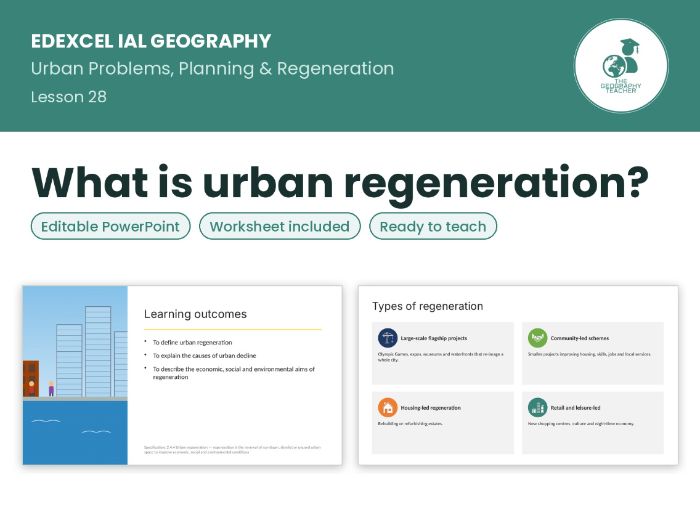Image resolution: width=700 pixels, height=525 pixels.
Task: Click the EDEXCEL IAL GEOGRAPHY heading
Action: click(151, 41)
